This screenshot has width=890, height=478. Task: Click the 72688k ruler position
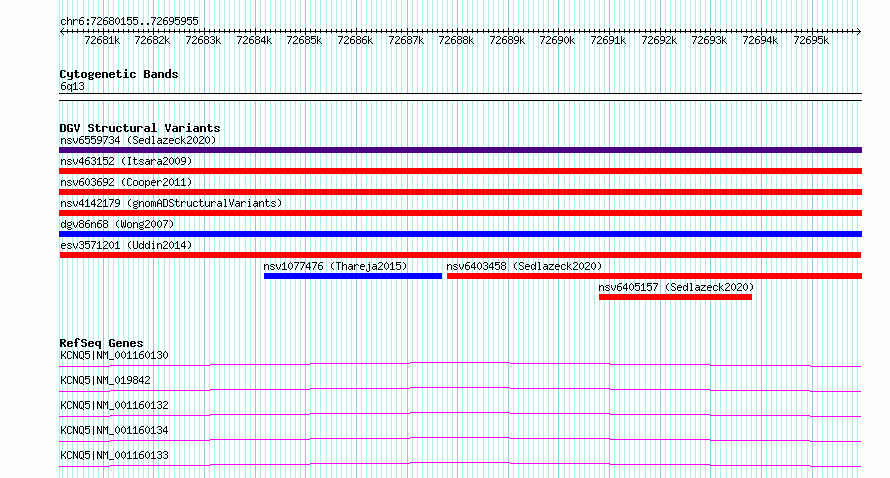coord(456,40)
